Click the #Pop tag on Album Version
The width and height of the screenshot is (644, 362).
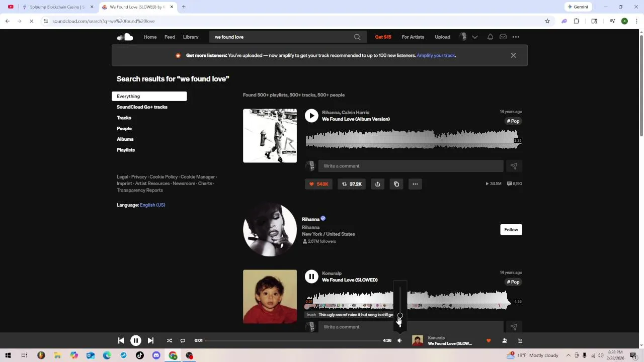[x=513, y=121]
